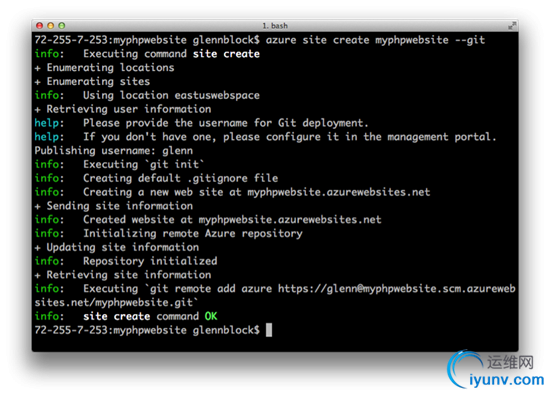Click 'sites.net/myphpwebsite.git`' continuation line

click(x=116, y=302)
